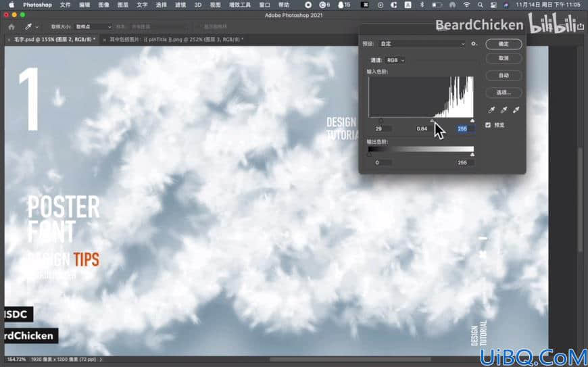Click the 自动 auto levels button
588x367 pixels.
pos(504,75)
